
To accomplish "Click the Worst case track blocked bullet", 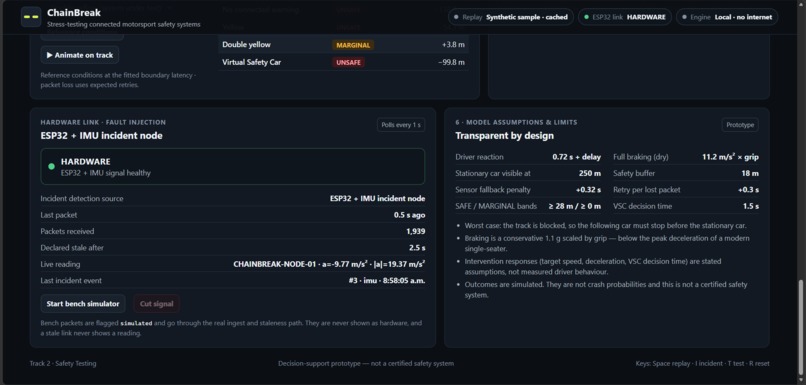I will point(606,226).
